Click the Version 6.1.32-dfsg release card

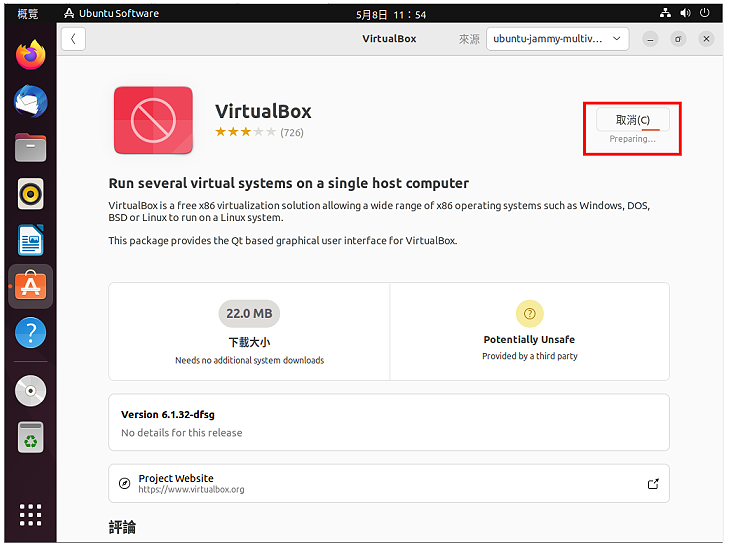tap(389, 422)
